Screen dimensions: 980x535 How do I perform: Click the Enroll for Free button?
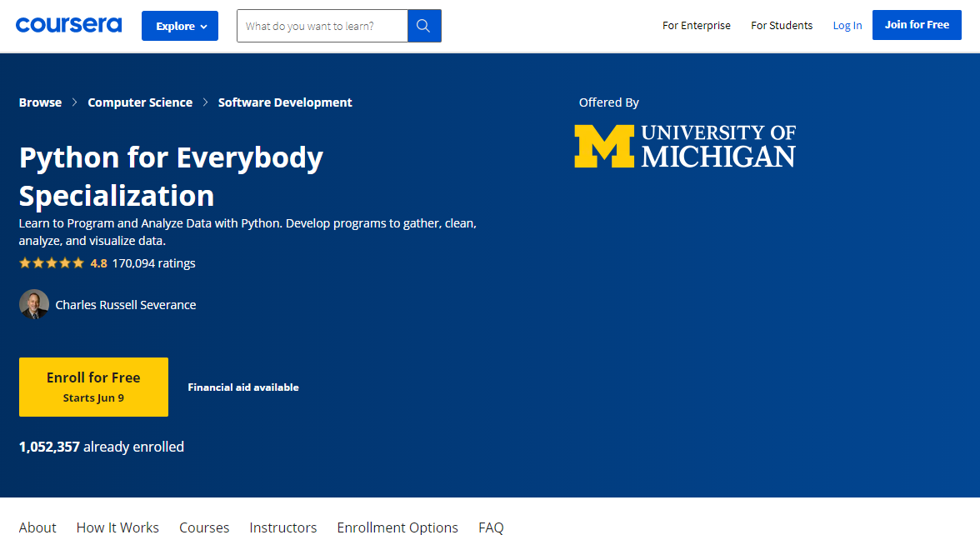click(93, 387)
